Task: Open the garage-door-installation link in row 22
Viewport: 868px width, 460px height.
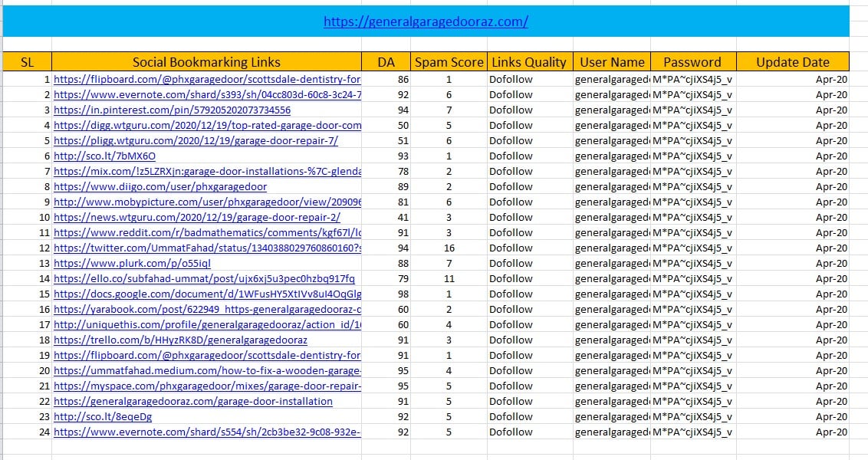Action: point(193,401)
